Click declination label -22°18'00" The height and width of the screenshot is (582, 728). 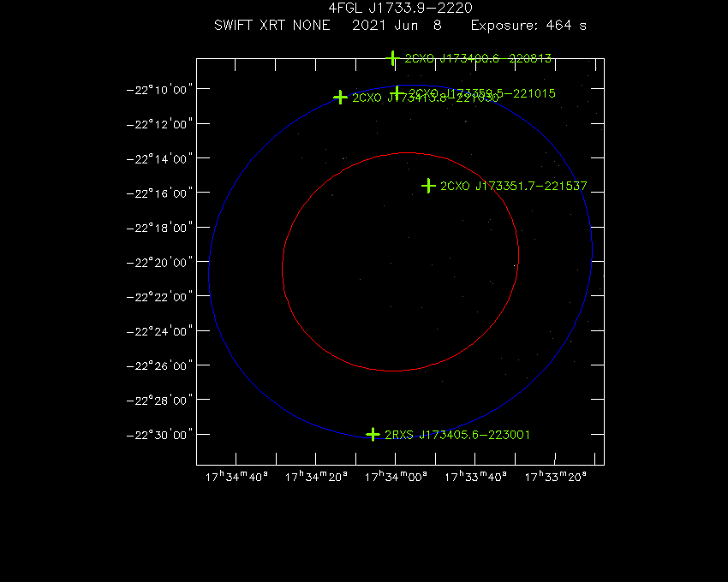tap(159, 228)
